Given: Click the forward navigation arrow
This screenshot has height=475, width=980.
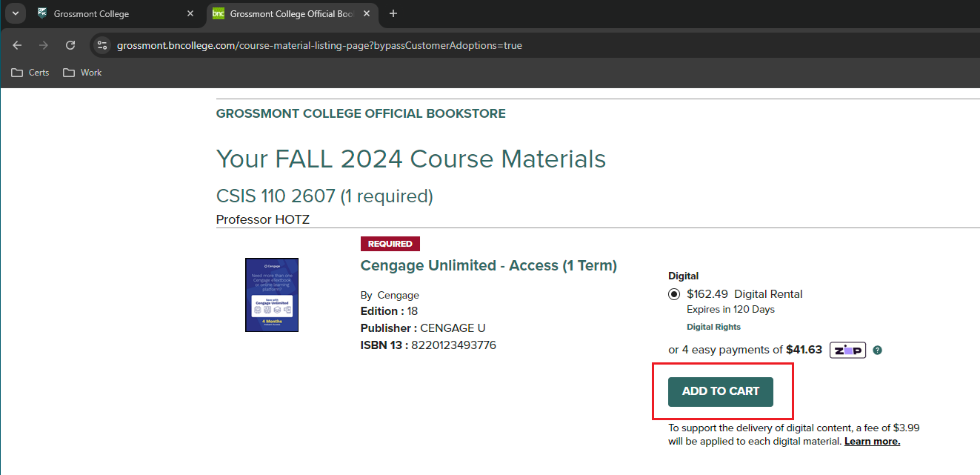Looking at the screenshot, I should (44, 45).
